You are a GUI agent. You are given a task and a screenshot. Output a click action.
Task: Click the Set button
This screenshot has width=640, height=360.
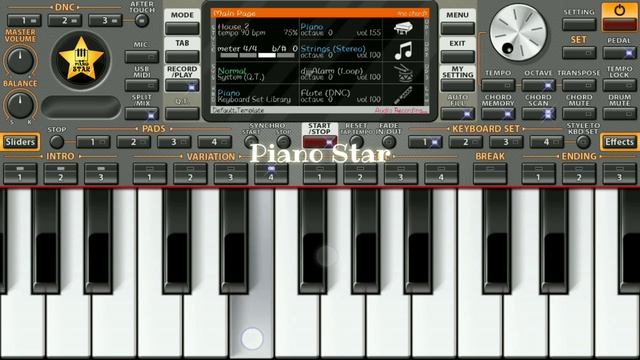(579, 53)
